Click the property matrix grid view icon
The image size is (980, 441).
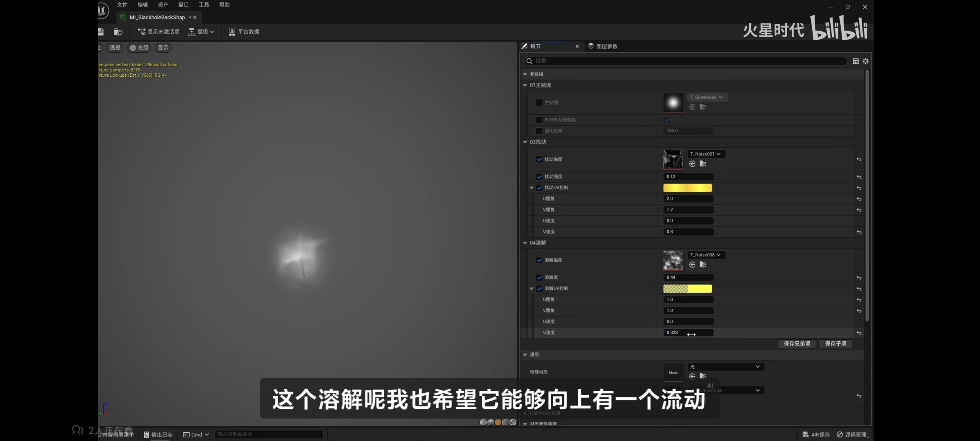pyautogui.click(x=855, y=61)
